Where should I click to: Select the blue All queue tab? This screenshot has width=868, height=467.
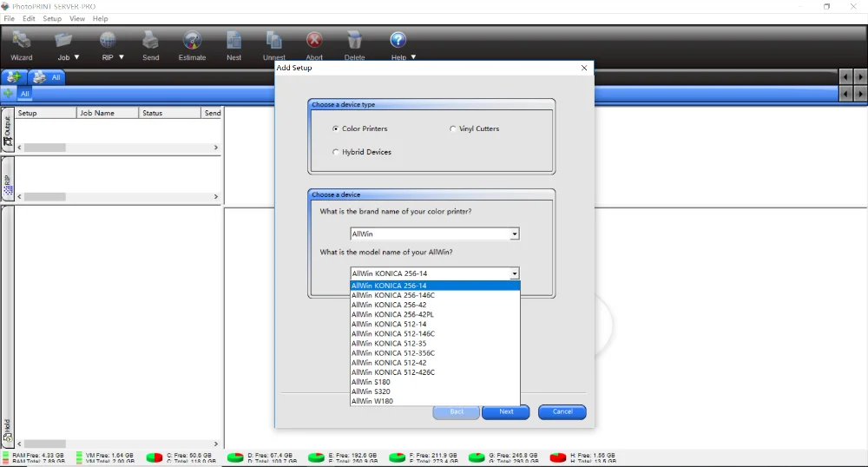25,94
